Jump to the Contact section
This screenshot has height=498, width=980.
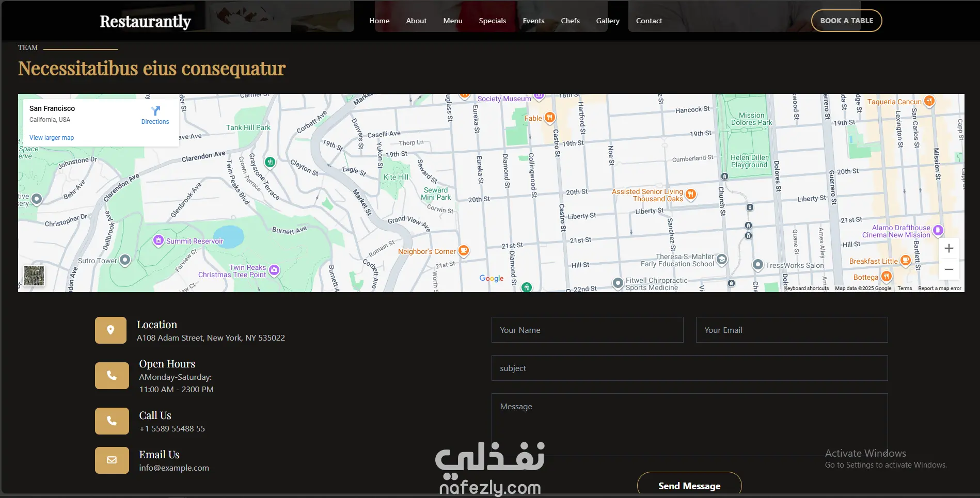tap(649, 21)
